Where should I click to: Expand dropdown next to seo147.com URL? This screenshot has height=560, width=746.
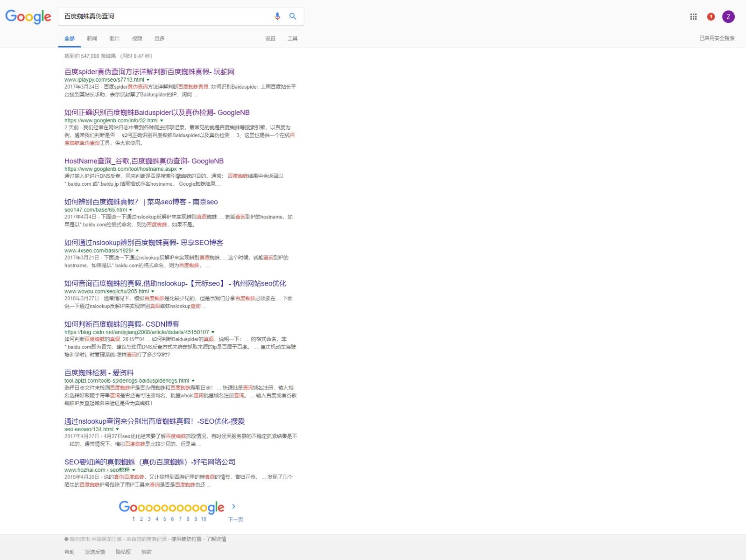click(x=131, y=210)
